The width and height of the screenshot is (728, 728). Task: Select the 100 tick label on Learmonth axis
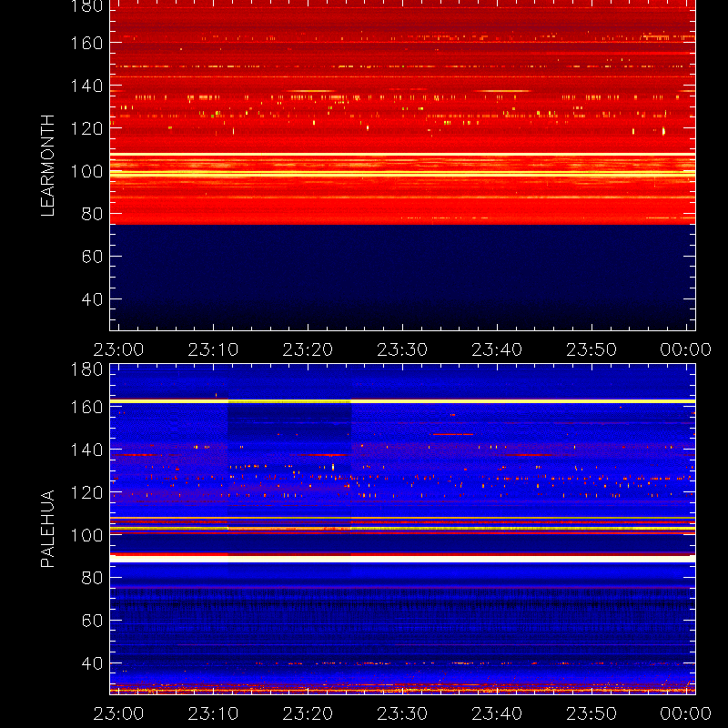point(86,171)
